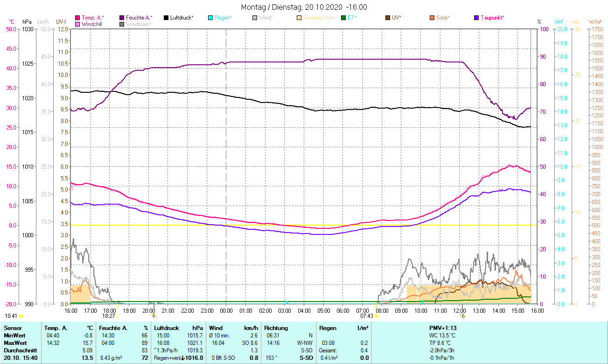
Task: Click the Windböen* legend swatch
Action: tap(122, 24)
